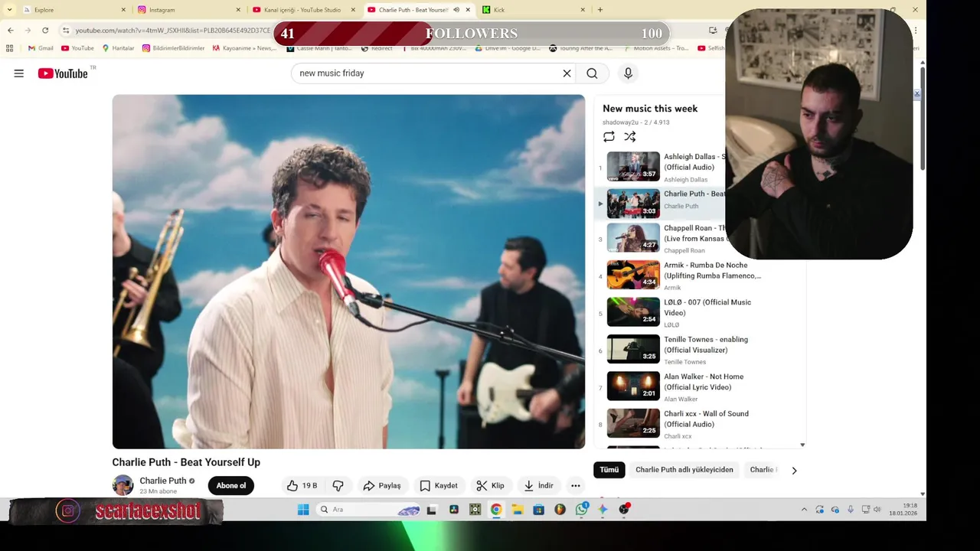The height and width of the screenshot is (551, 980).
Task: Open Haritalar bookmark
Action: click(x=118, y=48)
